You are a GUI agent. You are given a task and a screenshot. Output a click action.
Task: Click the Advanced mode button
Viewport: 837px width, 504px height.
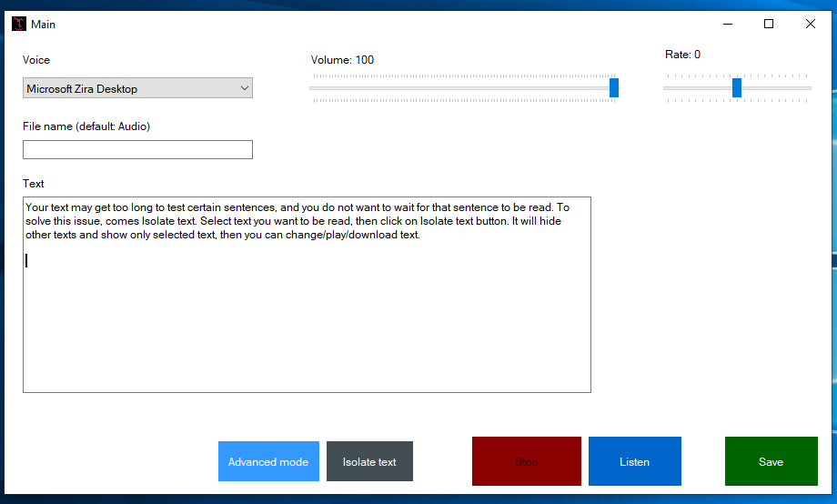268,461
